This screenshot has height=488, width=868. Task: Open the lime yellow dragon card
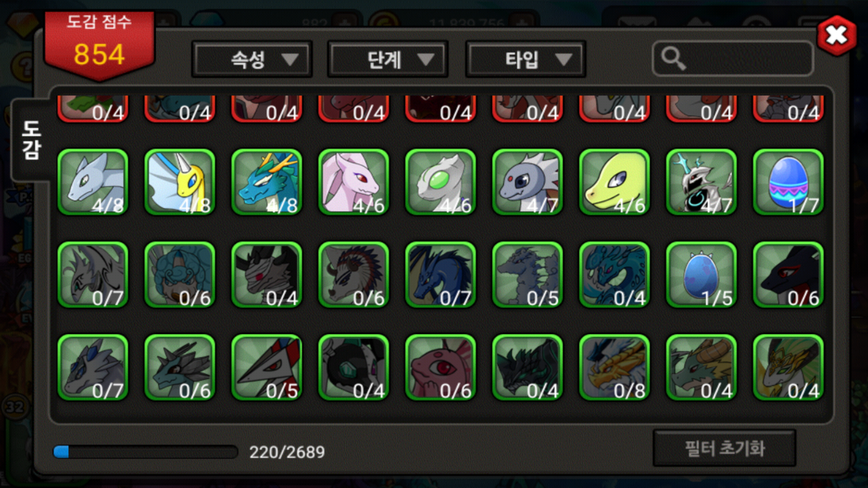(614, 182)
